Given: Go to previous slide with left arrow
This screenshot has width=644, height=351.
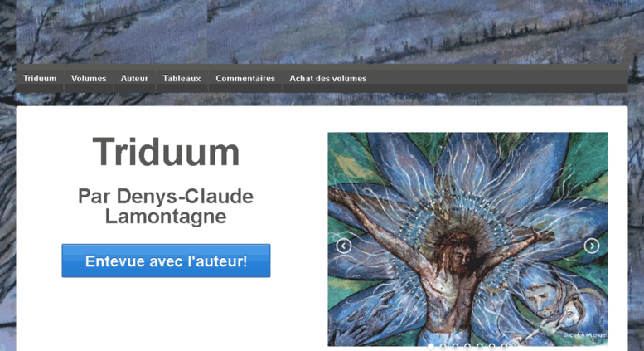Looking at the screenshot, I should [x=344, y=246].
